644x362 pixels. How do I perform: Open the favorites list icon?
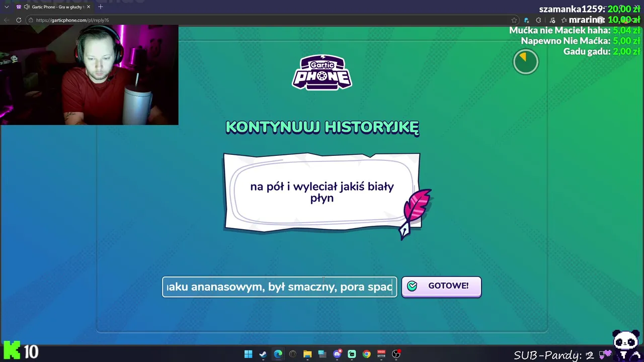click(565, 20)
